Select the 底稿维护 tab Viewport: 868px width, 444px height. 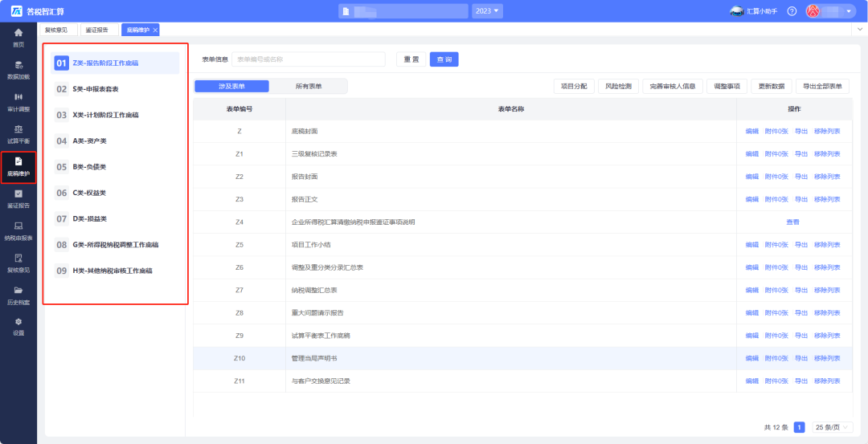click(x=138, y=30)
